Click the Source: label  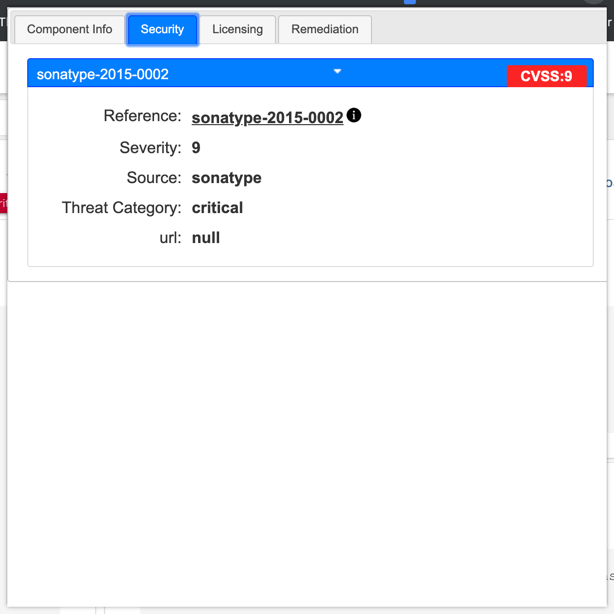coord(154,178)
